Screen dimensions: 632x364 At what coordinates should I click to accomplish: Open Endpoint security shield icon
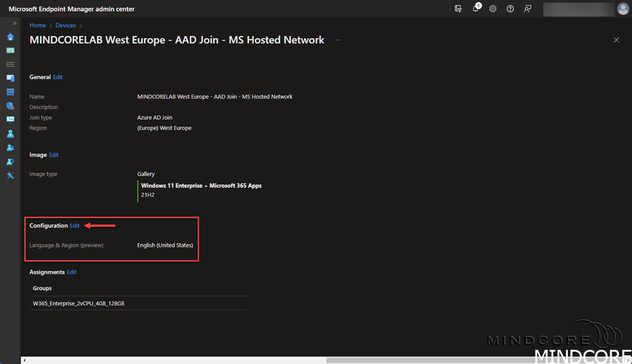10,106
